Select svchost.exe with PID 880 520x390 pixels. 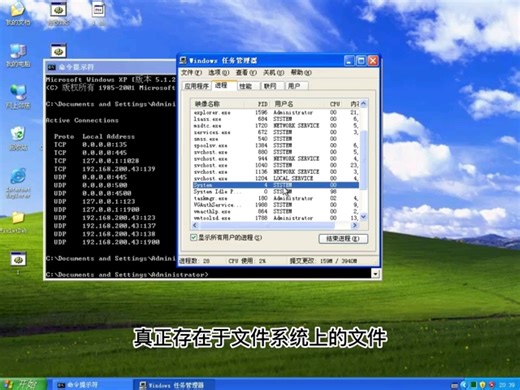coord(276,152)
